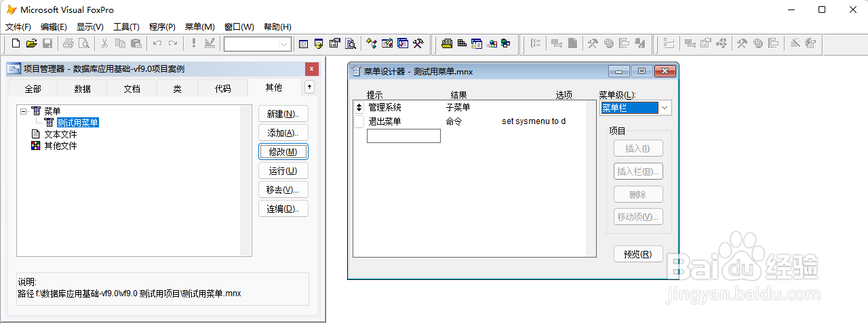The height and width of the screenshot is (324, 868).
Task: Click the Project Manager tree vertical scrollbar
Action: click(245, 180)
